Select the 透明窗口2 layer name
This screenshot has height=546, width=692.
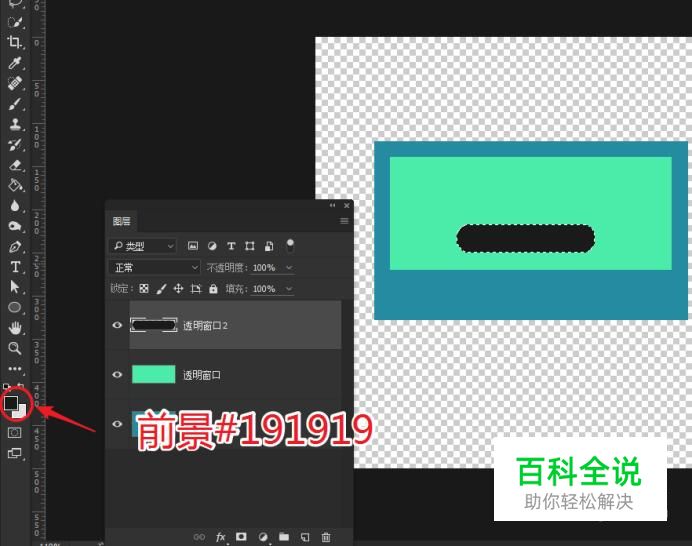[205, 326]
